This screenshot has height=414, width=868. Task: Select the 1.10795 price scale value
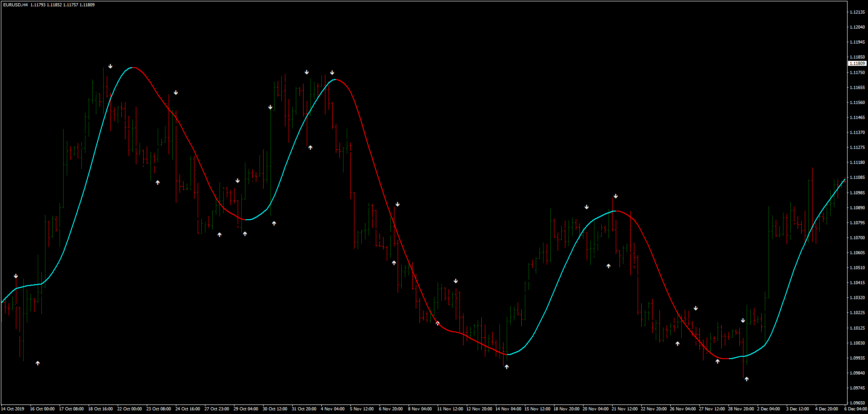pyautogui.click(x=857, y=223)
